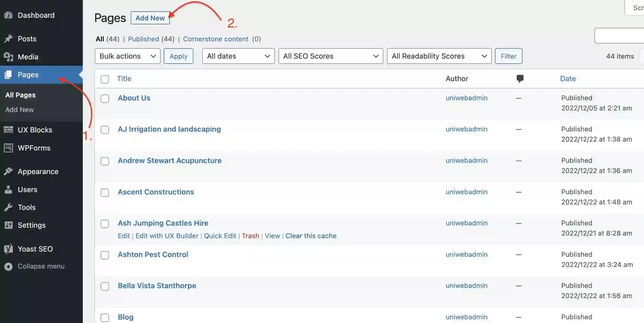This screenshot has height=323, width=644.
Task: Check the Ashton Pest Control checkbox
Action: pos(105,255)
